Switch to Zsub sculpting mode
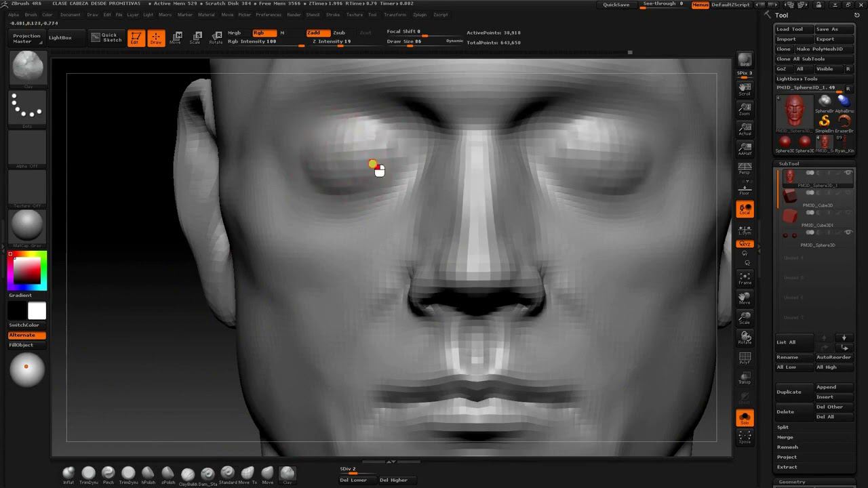Screen dimensions: 868x488 click(x=339, y=33)
